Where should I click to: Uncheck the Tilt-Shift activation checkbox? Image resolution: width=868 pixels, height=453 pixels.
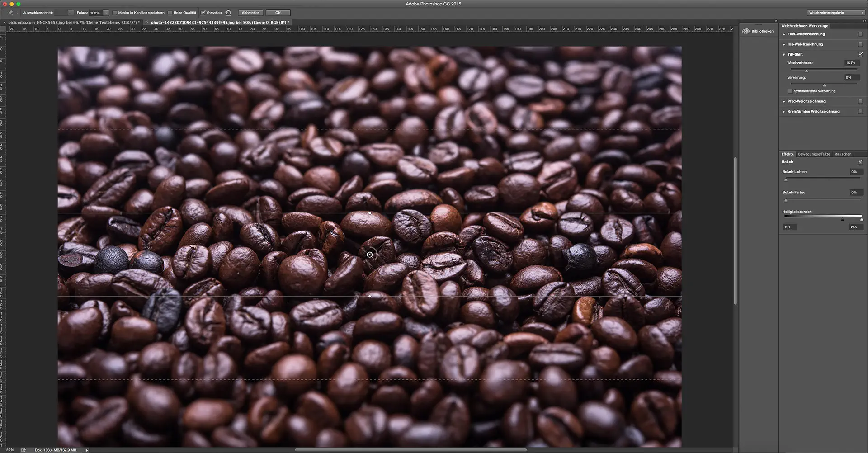pyautogui.click(x=860, y=54)
